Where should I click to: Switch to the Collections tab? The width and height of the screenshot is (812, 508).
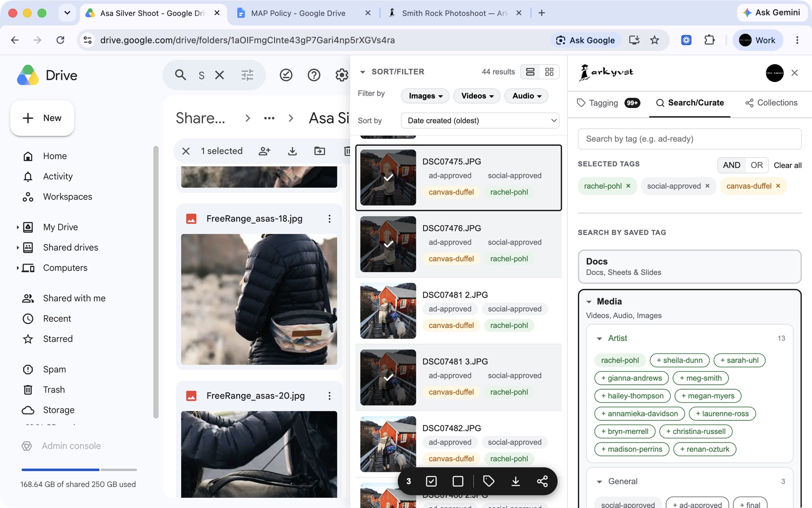tap(771, 103)
